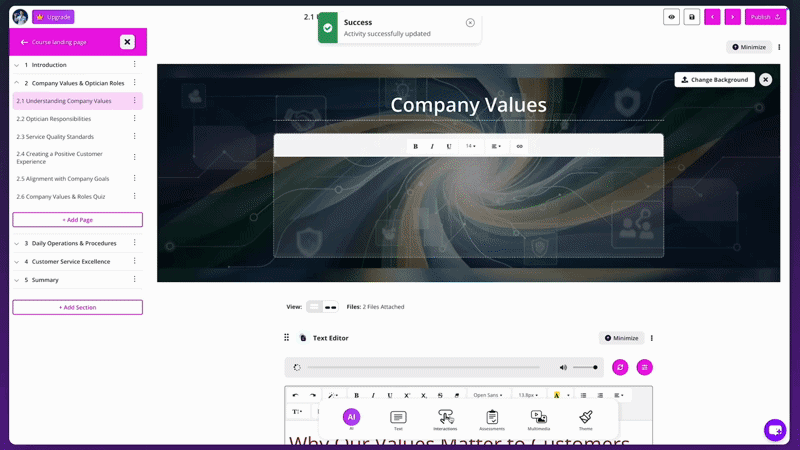Screen dimensions: 800x450
Task: Open the banner font size 14 dropdown
Action: pos(470,146)
